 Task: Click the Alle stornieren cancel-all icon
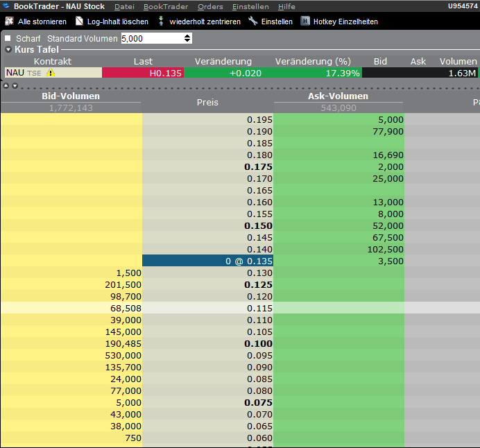[10, 21]
